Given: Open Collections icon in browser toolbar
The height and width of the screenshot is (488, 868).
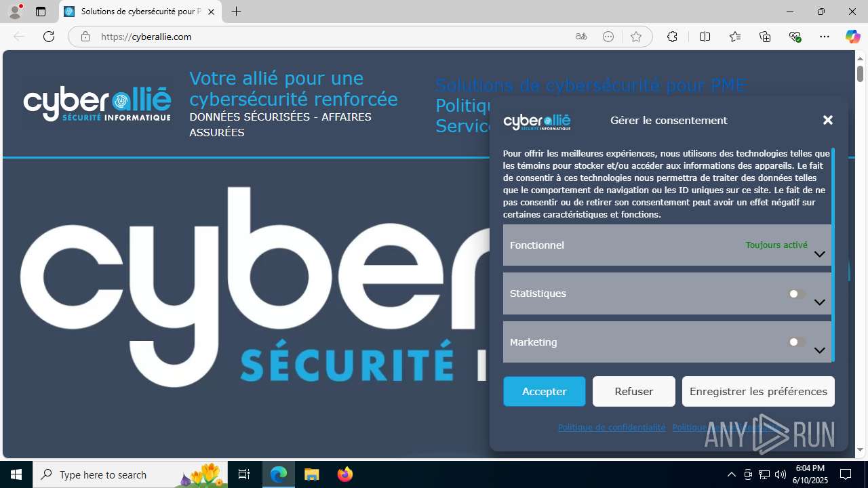Looking at the screenshot, I should pos(765,37).
